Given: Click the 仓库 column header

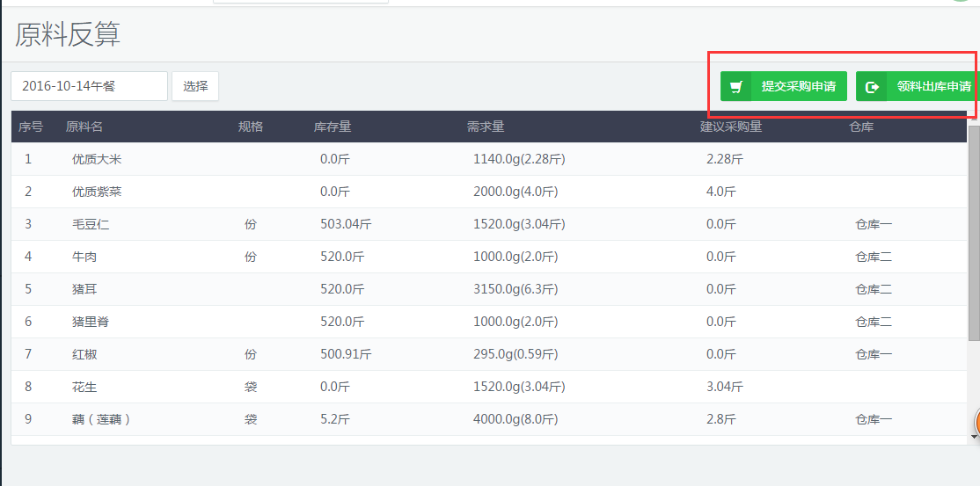Looking at the screenshot, I should pyautogui.click(x=861, y=127).
